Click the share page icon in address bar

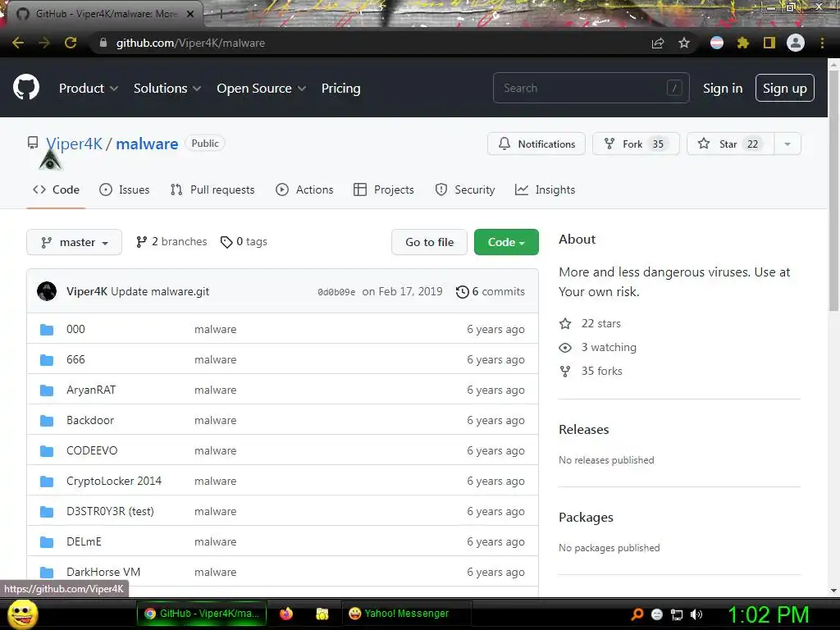pyautogui.click(x=658, y=43)
